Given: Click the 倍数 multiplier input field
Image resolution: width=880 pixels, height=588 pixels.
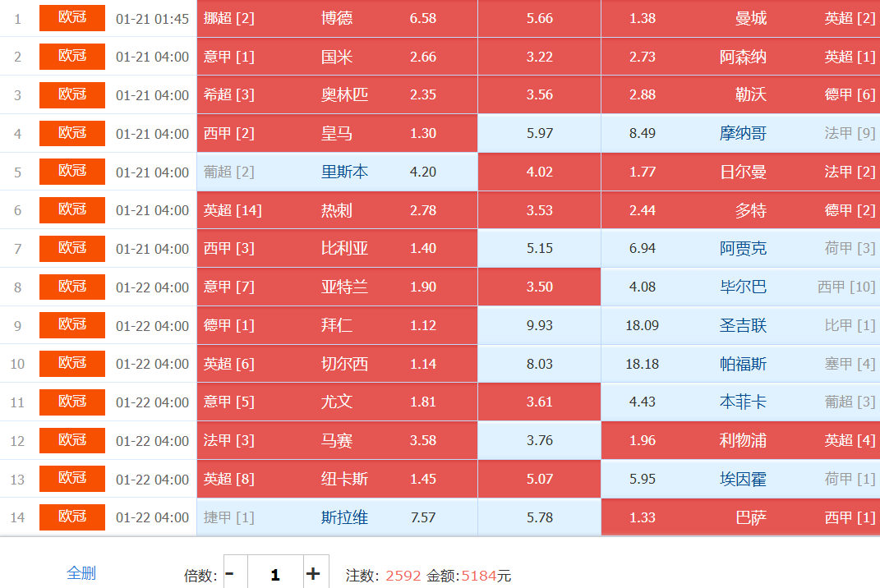Looking at the screenshot, I should (274, 574).
